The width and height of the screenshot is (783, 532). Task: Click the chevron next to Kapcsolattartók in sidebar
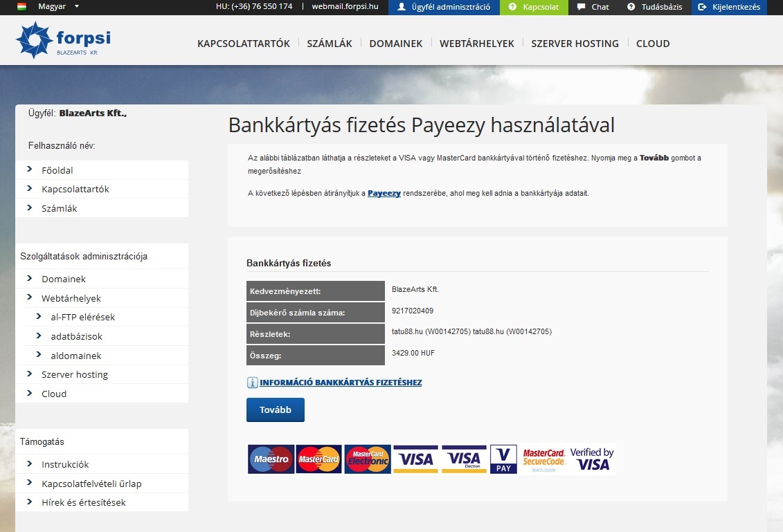click(x=30, y=189)
